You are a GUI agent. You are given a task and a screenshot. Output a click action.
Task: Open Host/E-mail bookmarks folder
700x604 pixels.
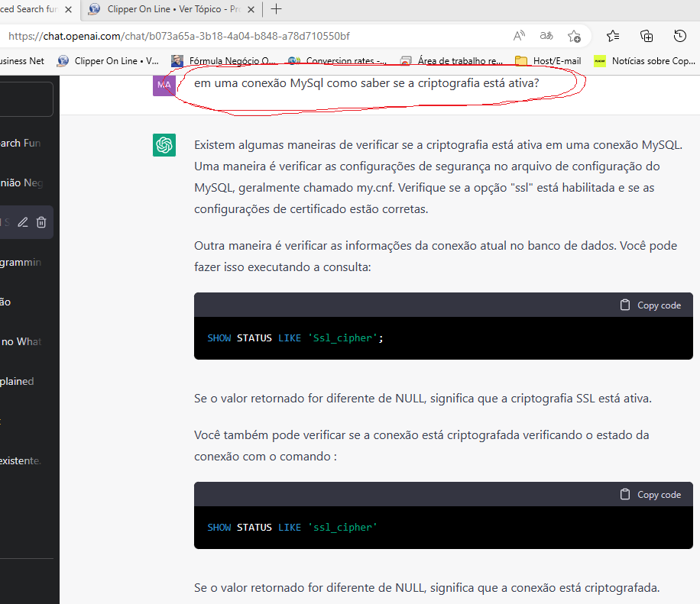[x=548, y=61]
